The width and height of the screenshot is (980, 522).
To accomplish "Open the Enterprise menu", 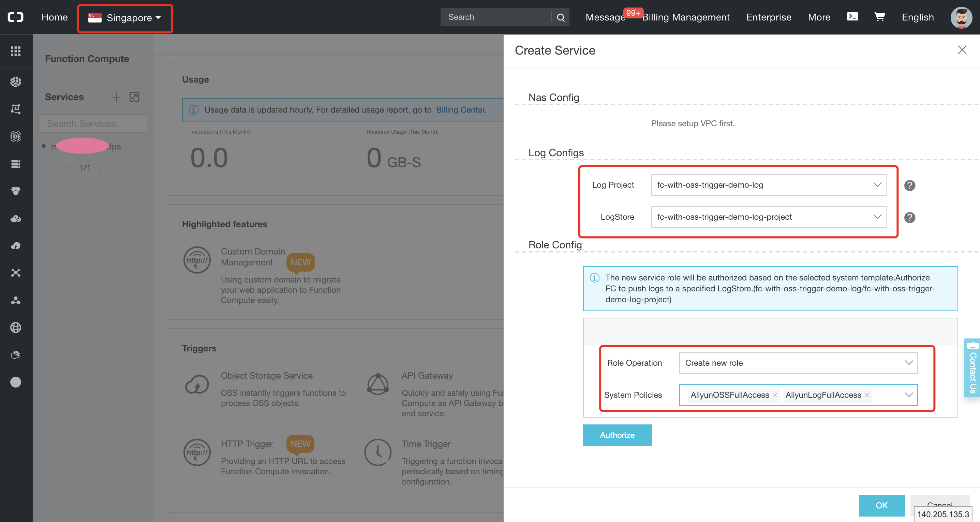I will click(x=769, y=17).
